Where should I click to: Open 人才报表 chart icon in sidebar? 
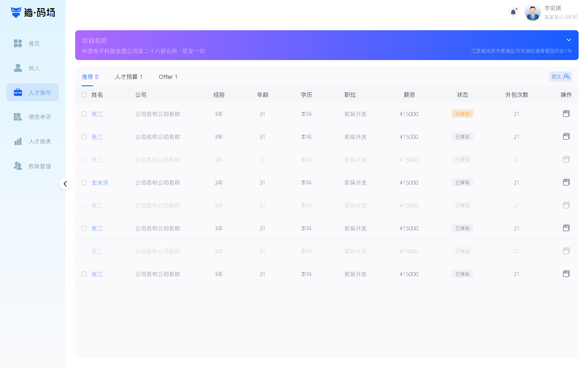(x=18, y=141)
